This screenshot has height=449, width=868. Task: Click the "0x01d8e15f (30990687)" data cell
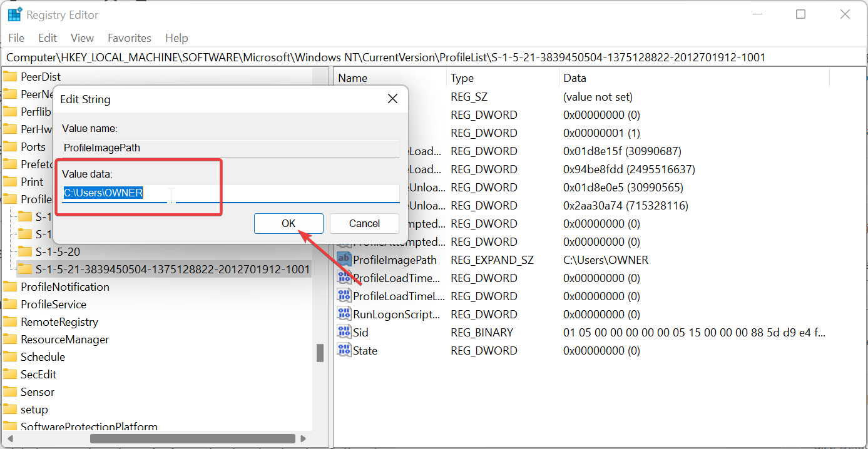(622, 151)
